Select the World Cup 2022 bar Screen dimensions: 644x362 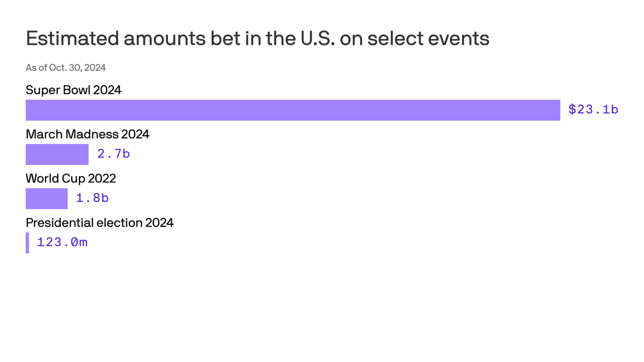(47, 198)
